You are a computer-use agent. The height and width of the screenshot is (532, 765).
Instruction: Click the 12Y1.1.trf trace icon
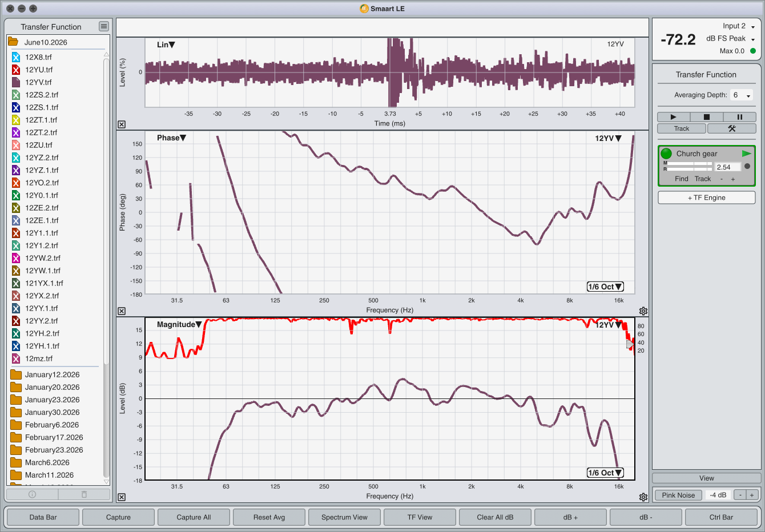pyautogui.click(x=16, y=233)
